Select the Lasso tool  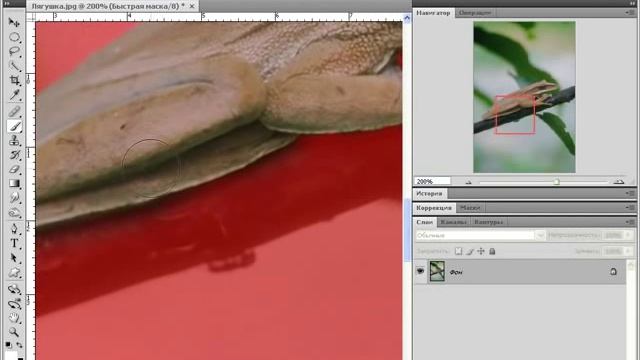[x=14, y=51]
